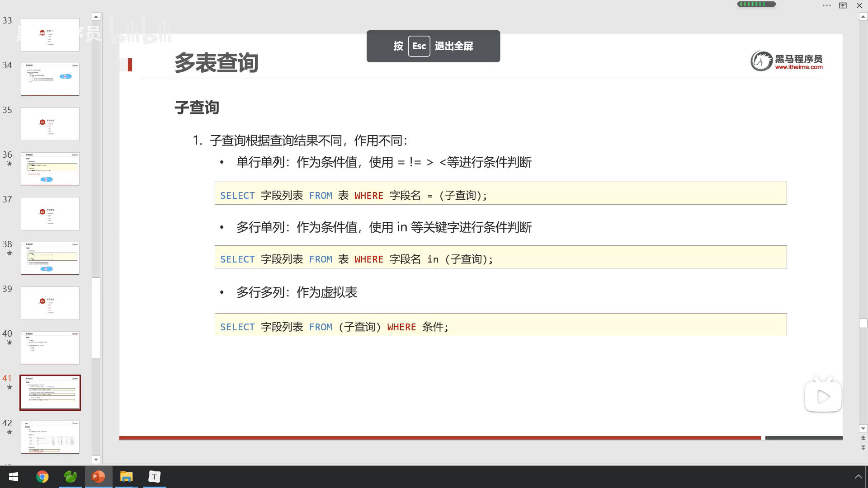Image resolution: width=868 pixels, height=488 pixels.
Task: Go to previous slide double-arrow button
Action: [863, 438]
